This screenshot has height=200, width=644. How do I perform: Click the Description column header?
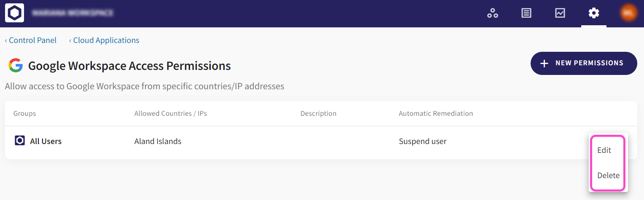click(x=318, y=114)
